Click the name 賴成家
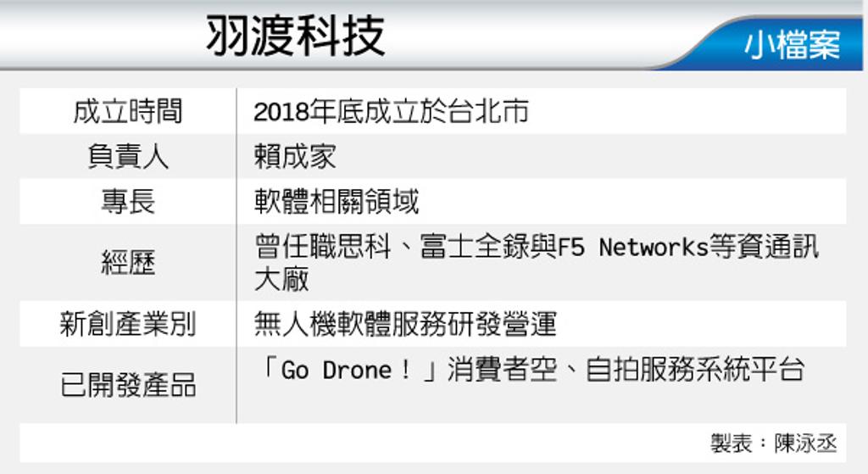The height and width of the screenshot is (474, 868). point(295,156)
